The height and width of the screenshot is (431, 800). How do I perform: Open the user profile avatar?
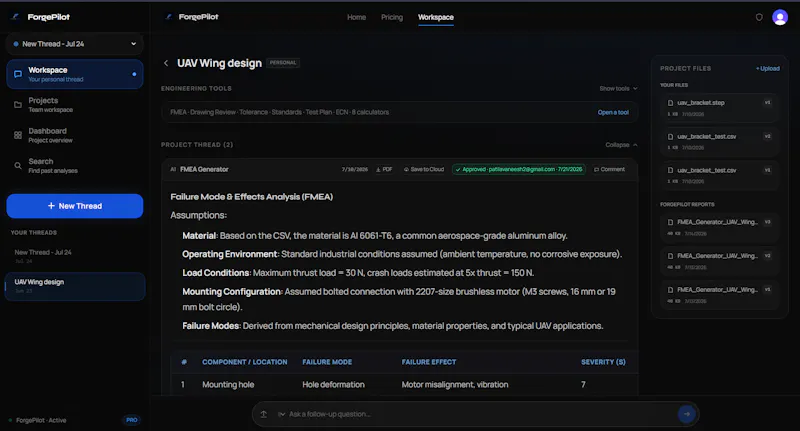pyautogui.click(x=780, y=17)
